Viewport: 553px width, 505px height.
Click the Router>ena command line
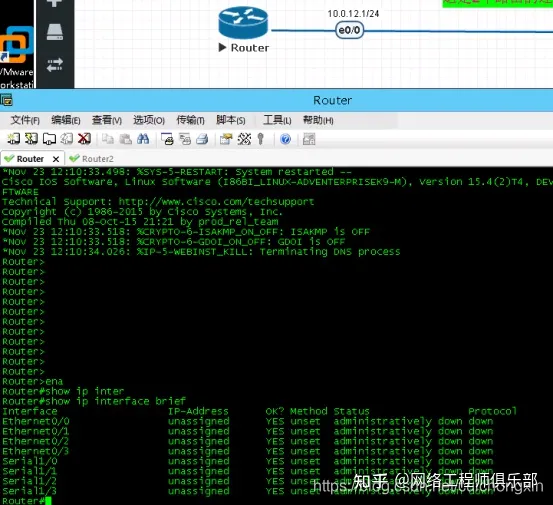coord(32,382)
